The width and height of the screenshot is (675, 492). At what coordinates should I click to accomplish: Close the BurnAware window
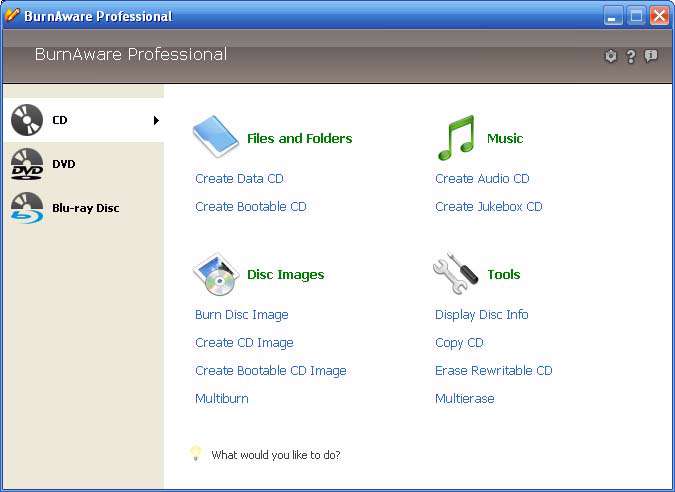[x=660, y=16]
